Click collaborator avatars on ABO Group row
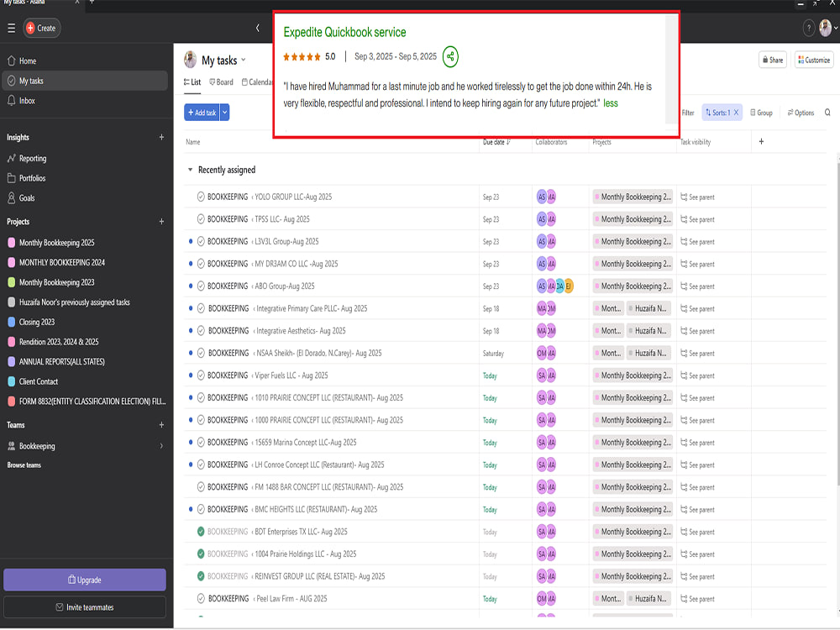 click(x=555, y=286)
